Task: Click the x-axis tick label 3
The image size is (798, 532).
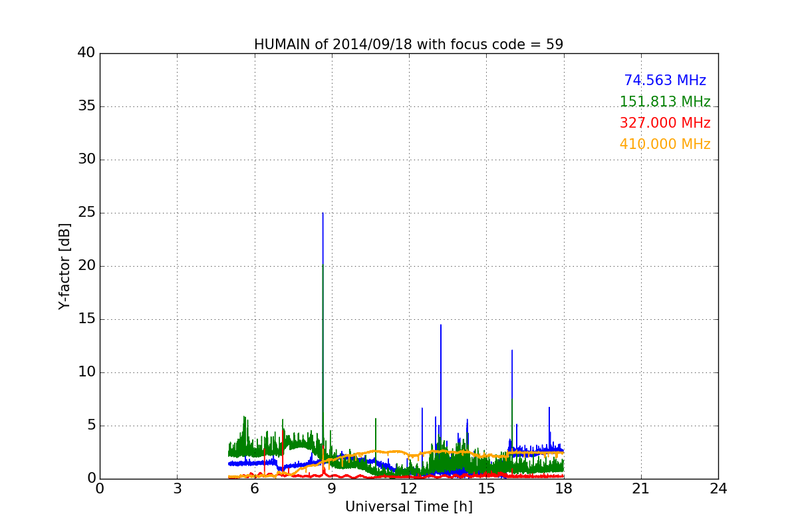Action: pyautogui.click(x=177, y=489)
